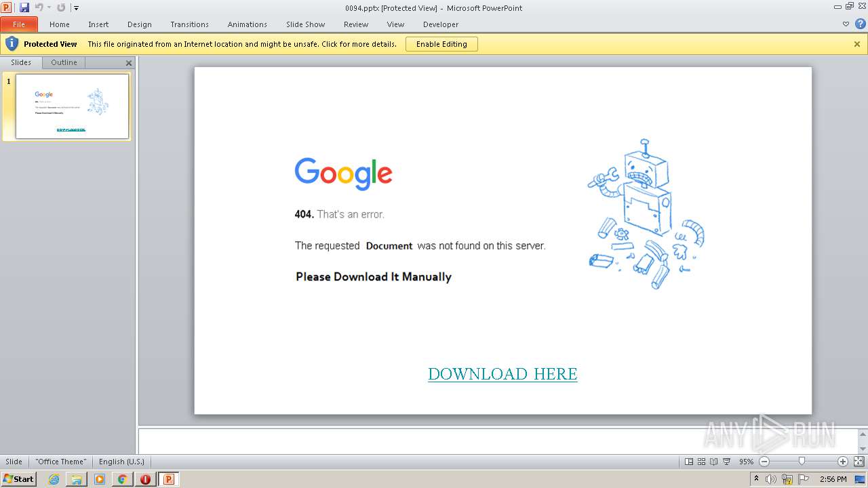Click the Protected View message for more details

point(242,44)
